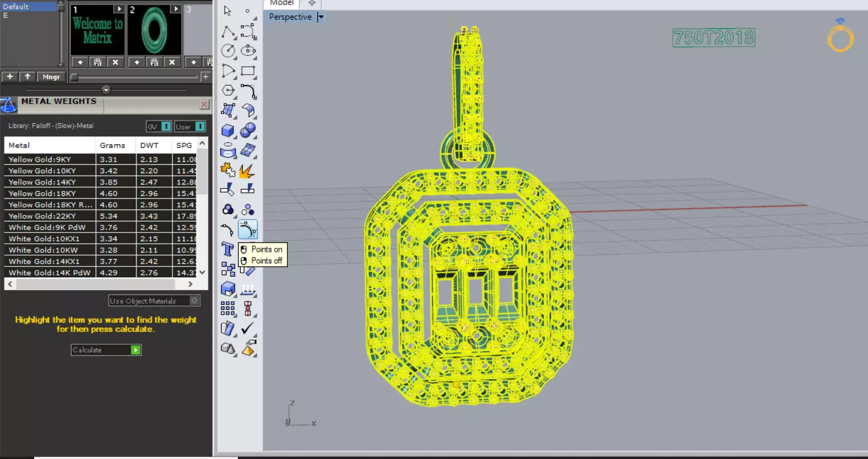This screenshot has width=868, height=459.
Task: Save to project slot 1
Action: point(97,62)
